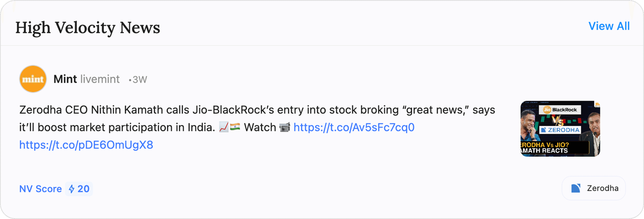Click the NV Score value 20
This screenshot has width=644, height=219.
coord(83,189)
